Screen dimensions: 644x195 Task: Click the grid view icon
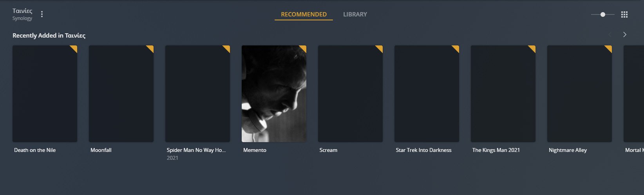(624, 14)
